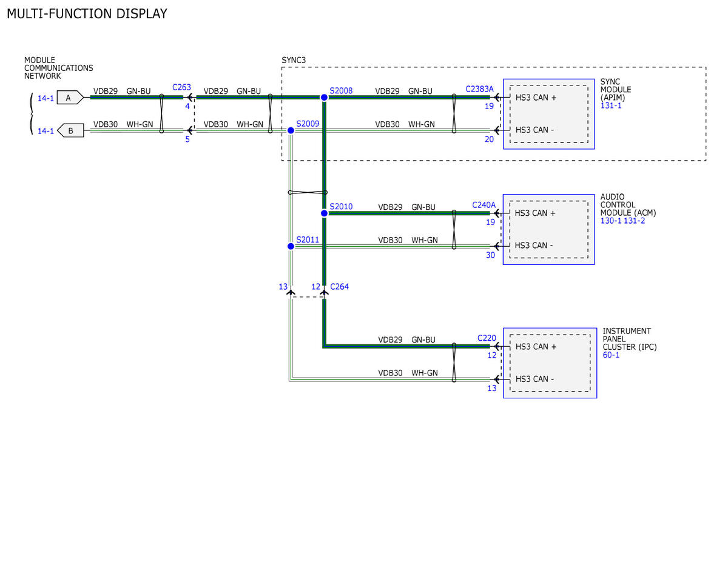Viewport: 728px width, 562px height.
Task: Open the 60-1 link under Instrument Panel Cluster
Action: (611, 355)
